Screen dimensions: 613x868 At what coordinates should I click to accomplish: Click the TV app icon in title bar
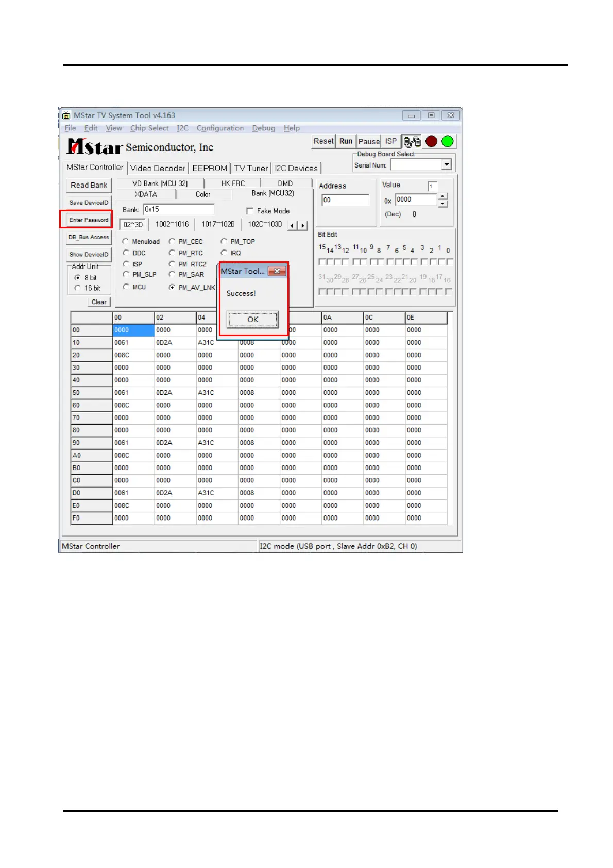(66, 115)
